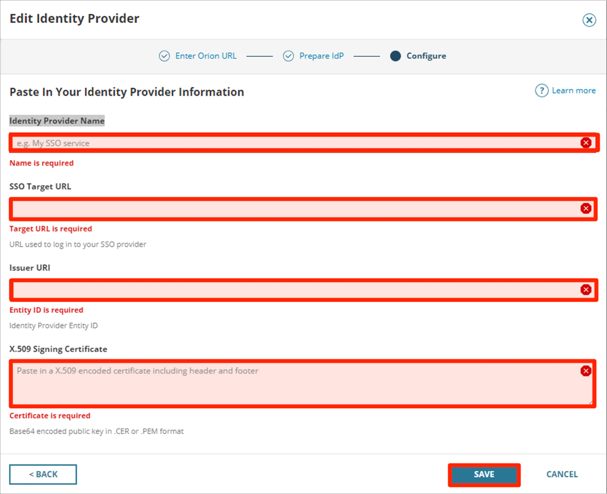Focus the Identity Provider Name input

pos(290,143)
